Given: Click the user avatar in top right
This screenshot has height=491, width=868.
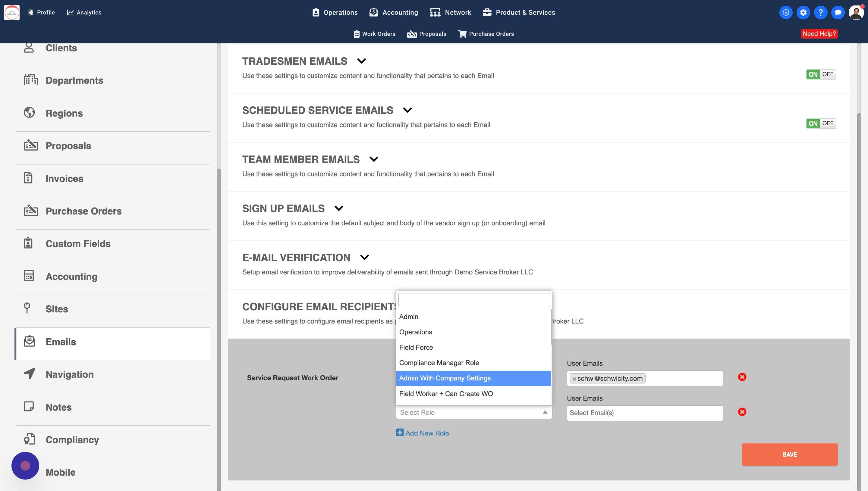Looking at the screenshot, I should click(x=856, y=12).
